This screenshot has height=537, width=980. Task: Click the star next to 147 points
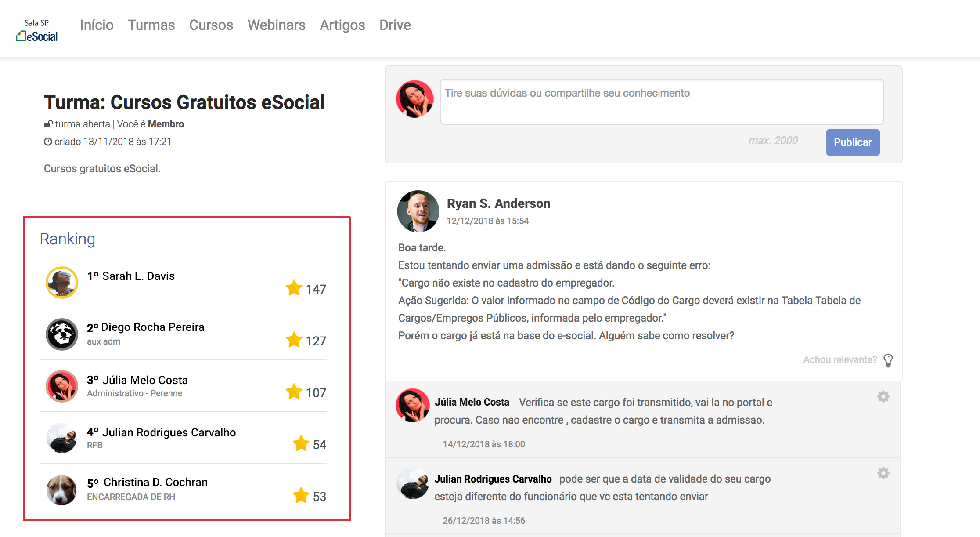pos(294,288)
